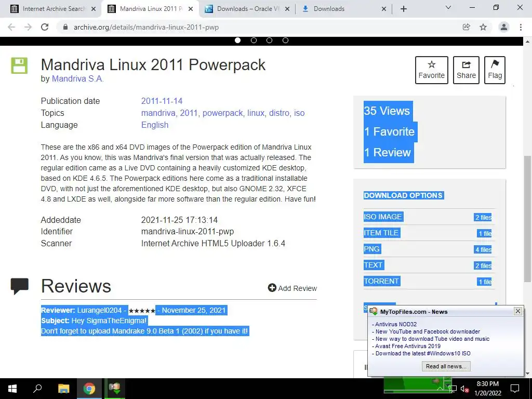Click the '2 files' count beside ISO IMAGE
Viewport: 532px width, 399px height.
[483, 218]
